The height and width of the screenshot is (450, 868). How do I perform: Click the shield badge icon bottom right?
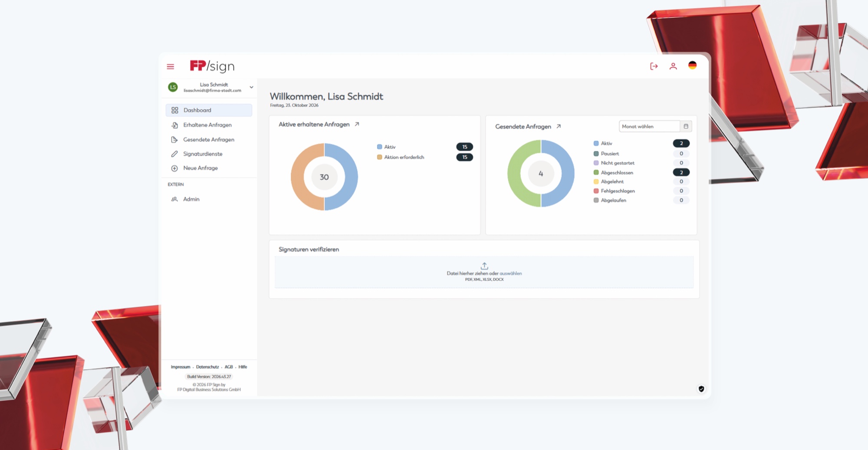[x=701, y=389]
